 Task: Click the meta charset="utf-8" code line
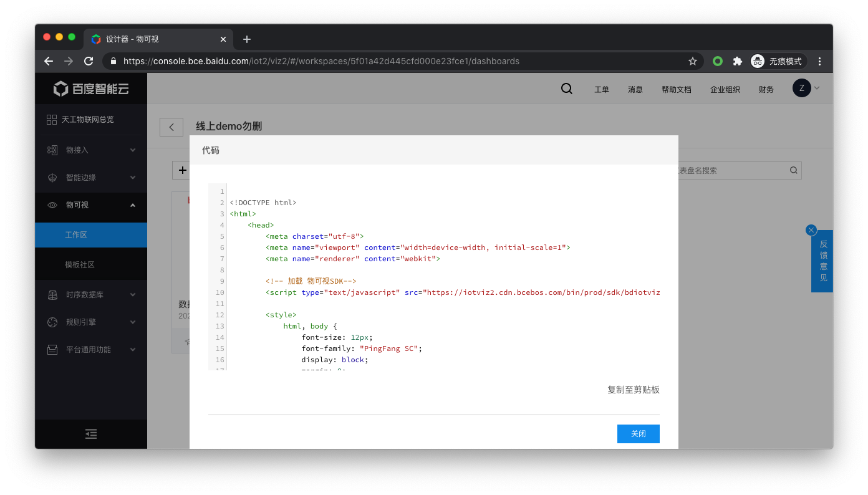coord(314,236)
